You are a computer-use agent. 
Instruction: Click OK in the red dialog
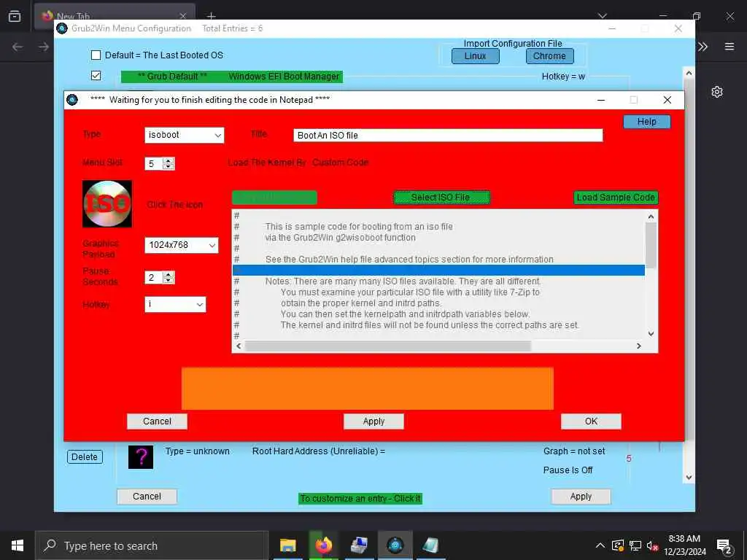(x=591, y=421)
